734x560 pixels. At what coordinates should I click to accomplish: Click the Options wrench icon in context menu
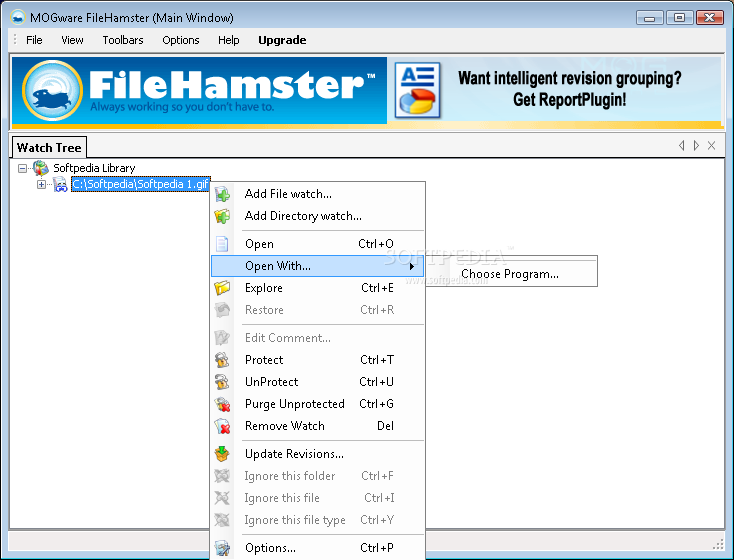pyautogui.click(x=222, y=548)
